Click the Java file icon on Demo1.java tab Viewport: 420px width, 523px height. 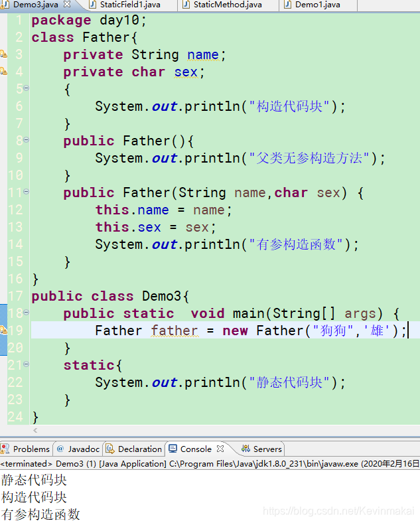[288, 5]
